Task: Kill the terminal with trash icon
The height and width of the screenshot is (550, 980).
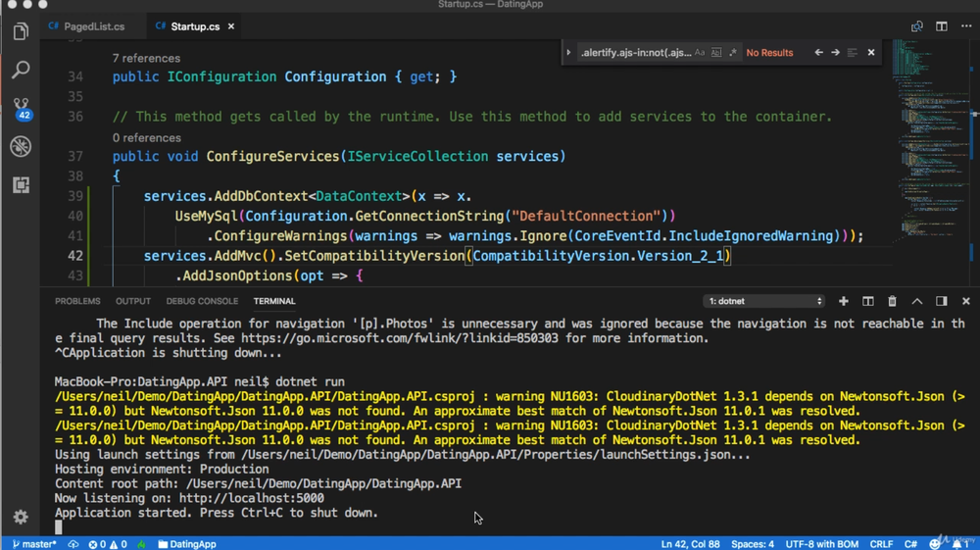Action: coord(893,301)
